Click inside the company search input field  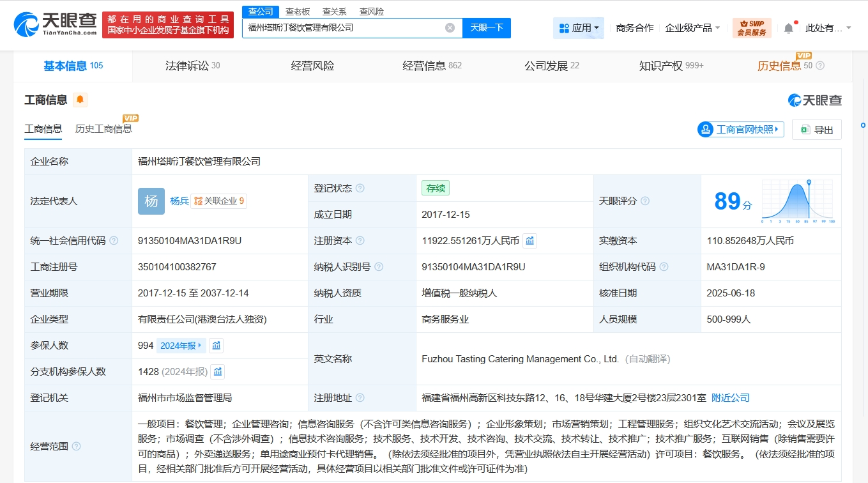pyautogui.click(x=345, y=27)
